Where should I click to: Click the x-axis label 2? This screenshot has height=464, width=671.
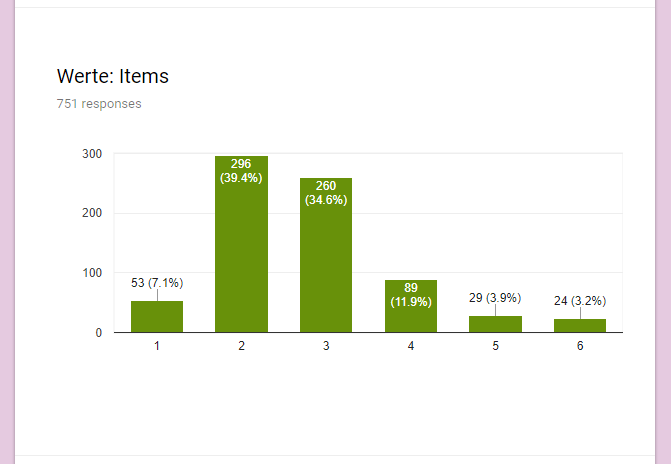point(241,346)
